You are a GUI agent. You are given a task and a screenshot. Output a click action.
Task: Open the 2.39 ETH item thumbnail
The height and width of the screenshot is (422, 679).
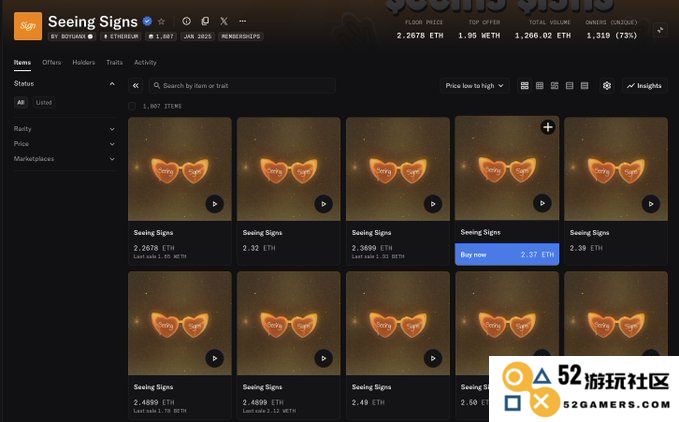click(x=616, y=169)
